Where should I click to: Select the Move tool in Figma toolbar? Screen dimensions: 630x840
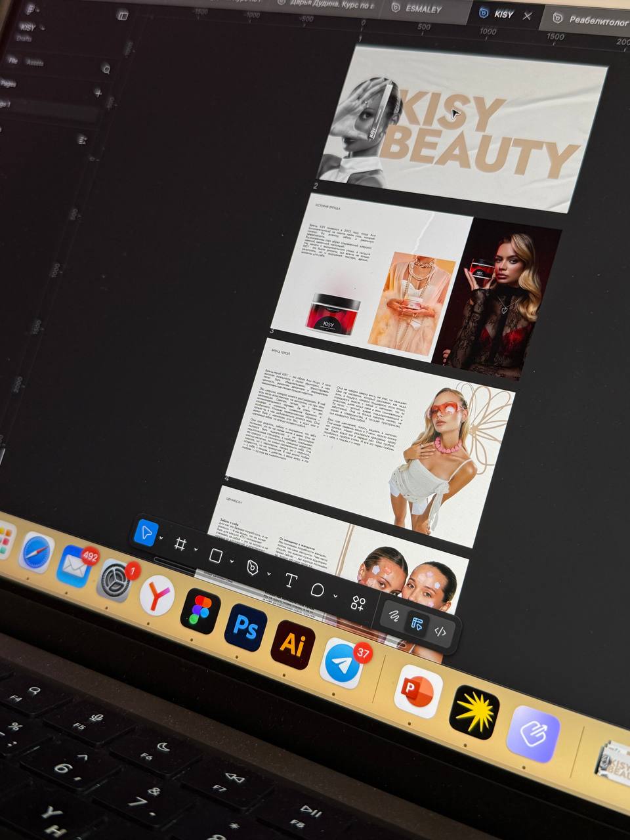(x=145, y=533)
